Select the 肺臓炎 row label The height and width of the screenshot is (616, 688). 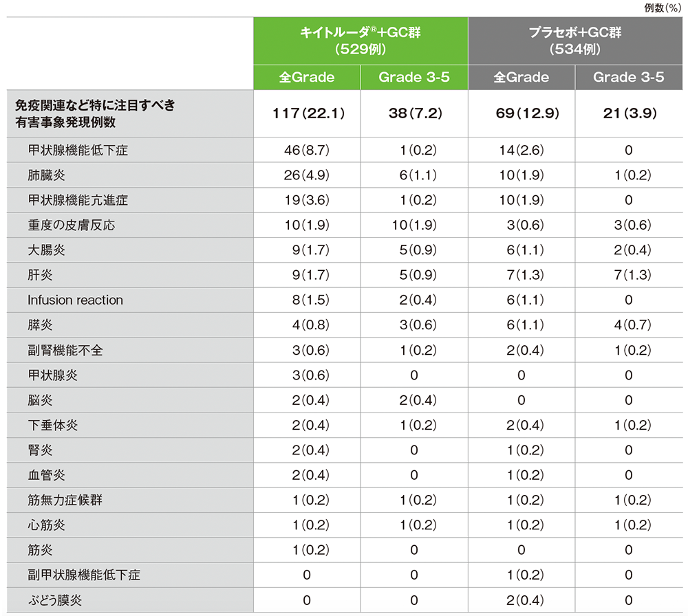[47, 175]
